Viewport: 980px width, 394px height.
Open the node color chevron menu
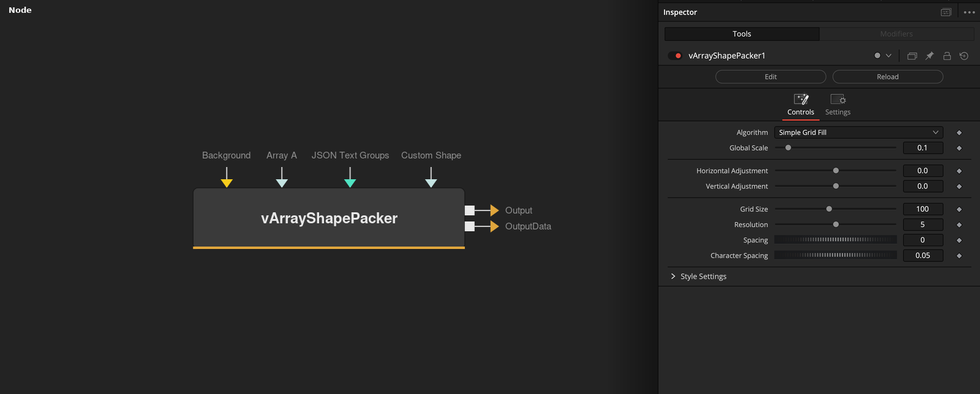(x=888, y=56)
